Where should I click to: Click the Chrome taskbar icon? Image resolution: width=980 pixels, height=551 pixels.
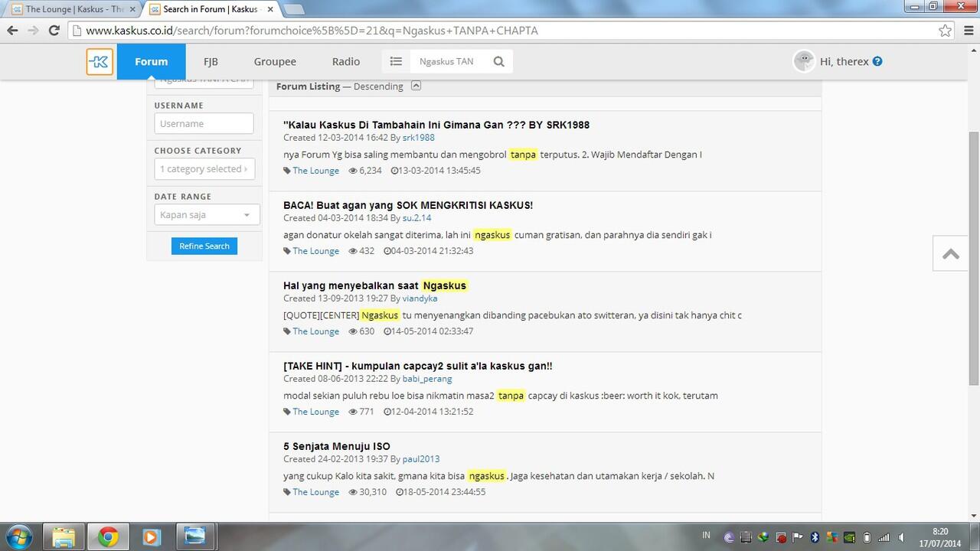[x=108, y=536]
